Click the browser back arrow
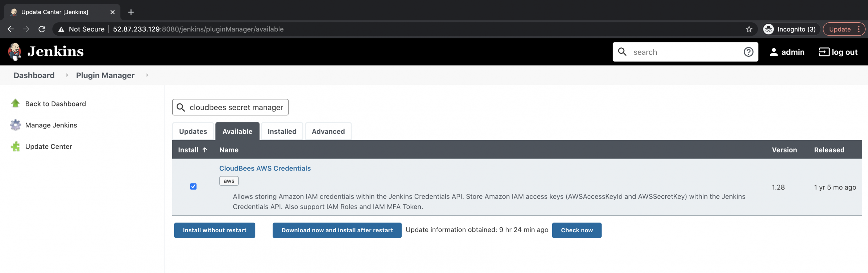Image resolution: width=868 pixels, height=273 pixels. click(x=10, y=29)
